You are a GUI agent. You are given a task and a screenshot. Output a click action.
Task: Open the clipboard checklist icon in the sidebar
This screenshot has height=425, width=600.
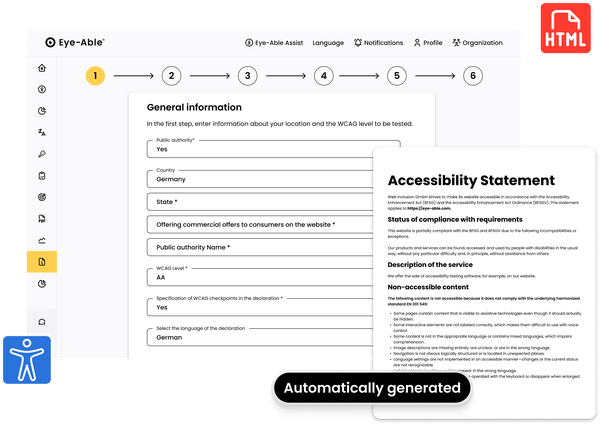pyautogui.click(x=42, y=176)
